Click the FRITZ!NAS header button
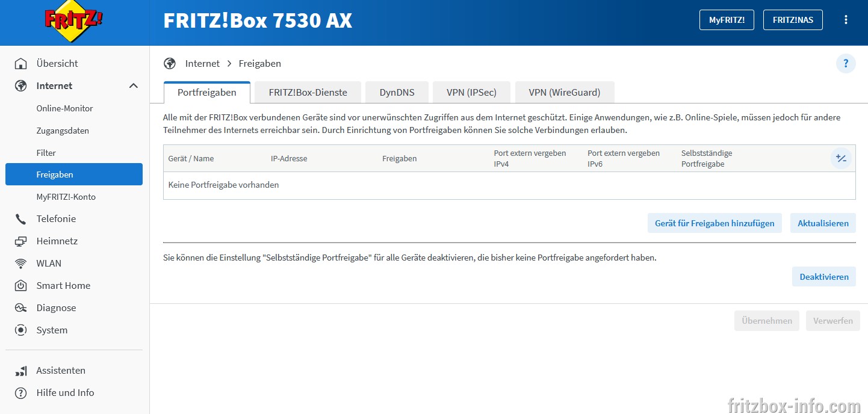 pyautogui.click(x=793, y=20)
